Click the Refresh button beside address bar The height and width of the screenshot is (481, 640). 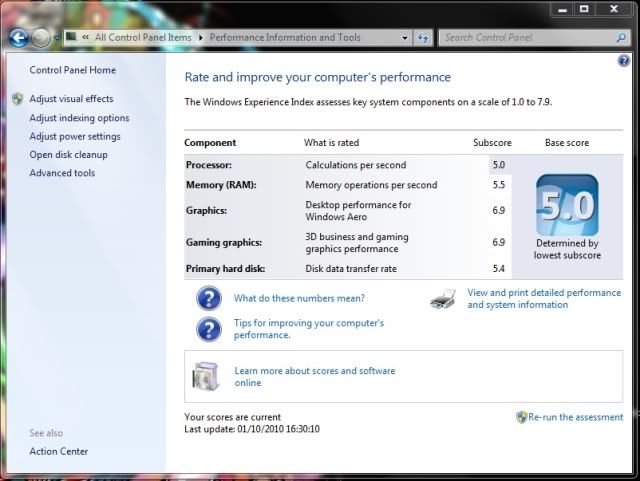pos(423,38)
